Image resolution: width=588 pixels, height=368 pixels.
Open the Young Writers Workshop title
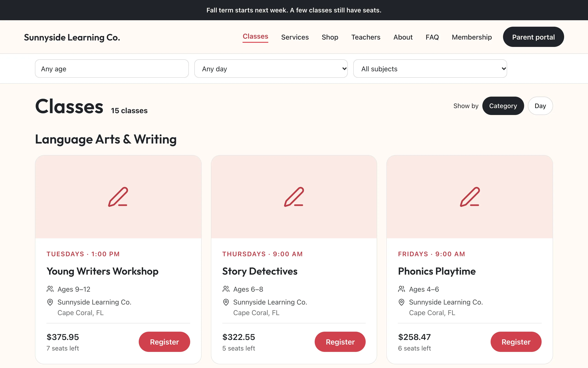102,271
